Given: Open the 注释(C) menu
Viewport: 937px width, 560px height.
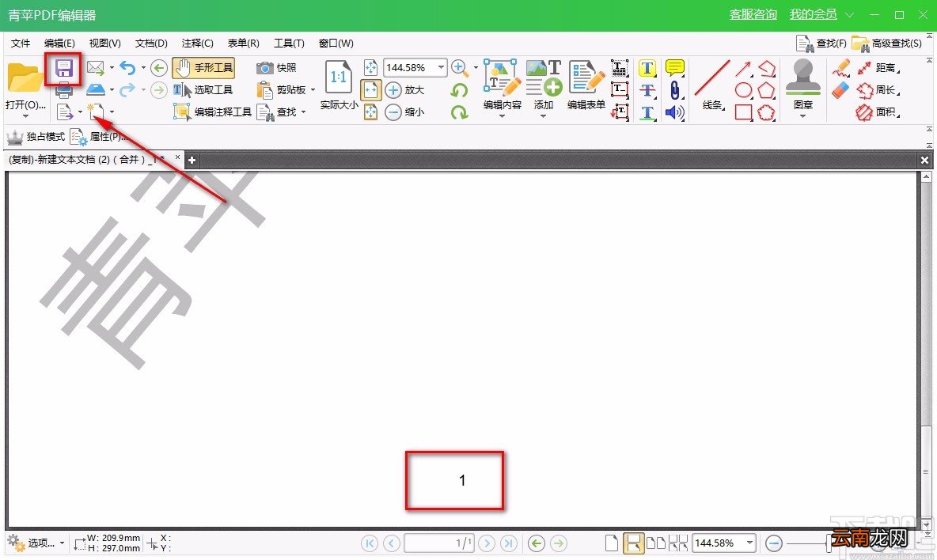Looking at the screenshot, I should tap(197, 43).
